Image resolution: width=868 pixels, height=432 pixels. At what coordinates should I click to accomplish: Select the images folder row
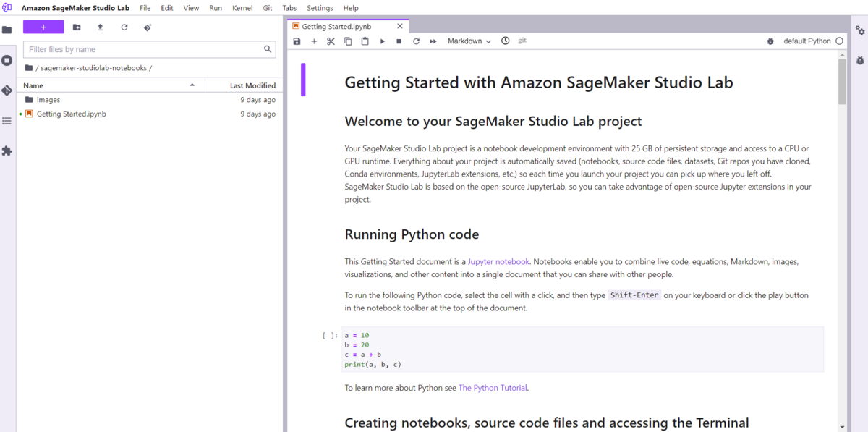point(149,100)
